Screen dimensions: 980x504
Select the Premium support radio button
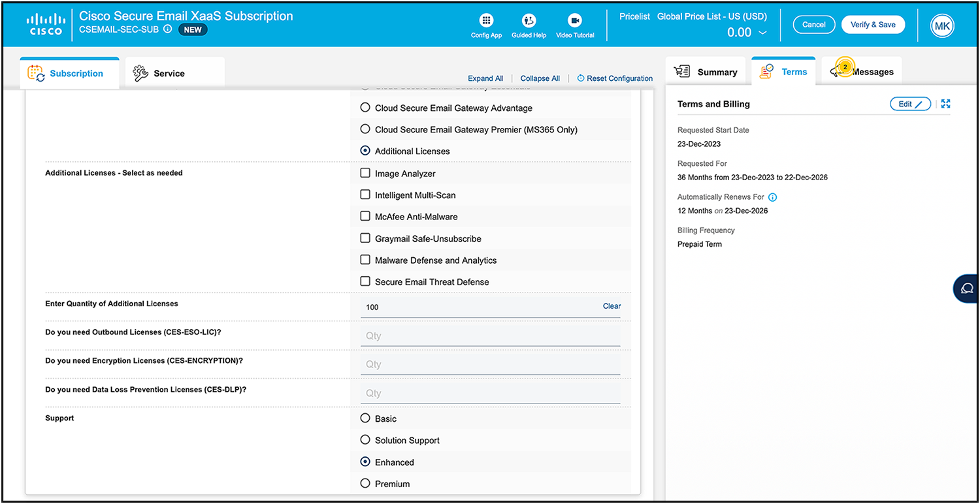point(365,484)
